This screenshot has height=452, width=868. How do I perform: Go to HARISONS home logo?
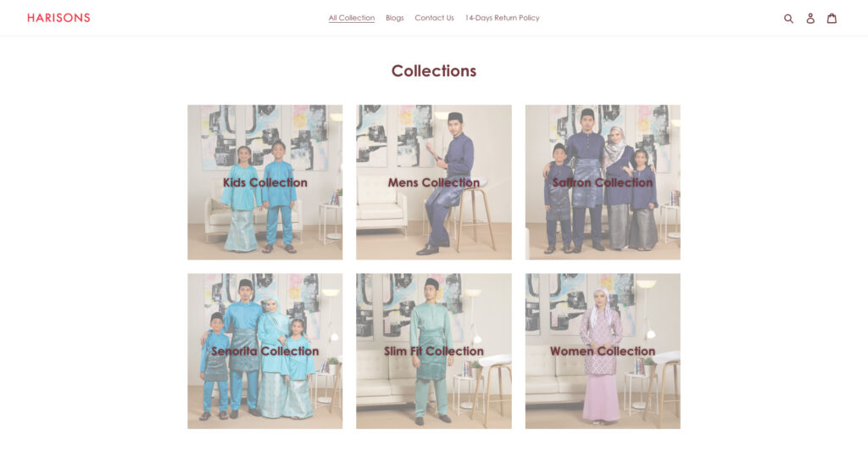(x=58, y=18)
